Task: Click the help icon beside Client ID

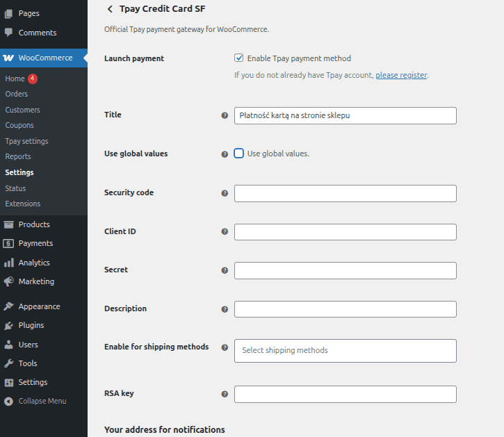Action: tap(225, 232)
